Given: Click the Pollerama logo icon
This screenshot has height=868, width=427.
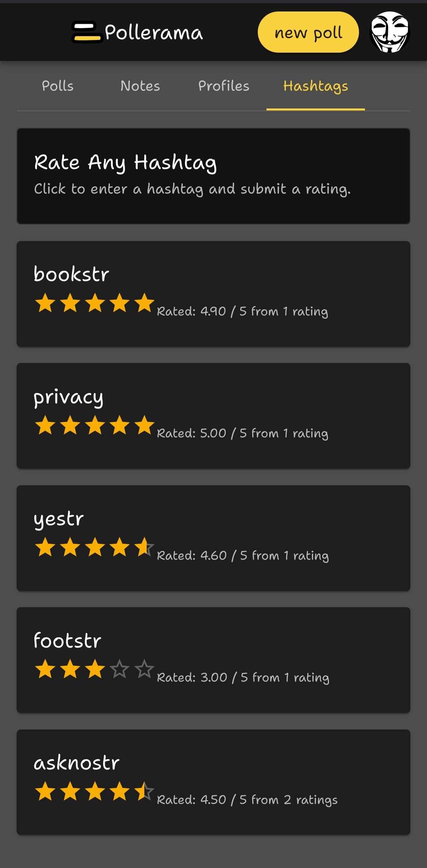Looking at the screenshot, I should pyautogui.click(x=87, y=32).
